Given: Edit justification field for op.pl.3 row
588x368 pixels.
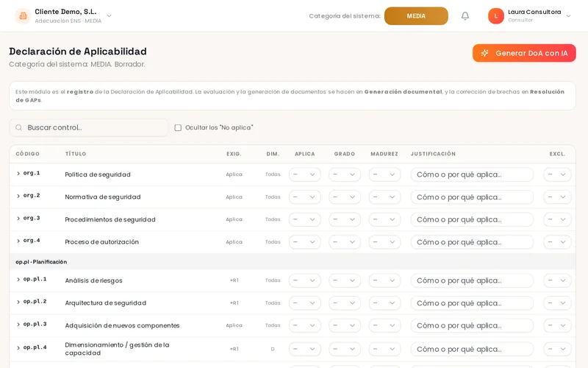Looking at the screenshot, I should (x=472, y=325).
